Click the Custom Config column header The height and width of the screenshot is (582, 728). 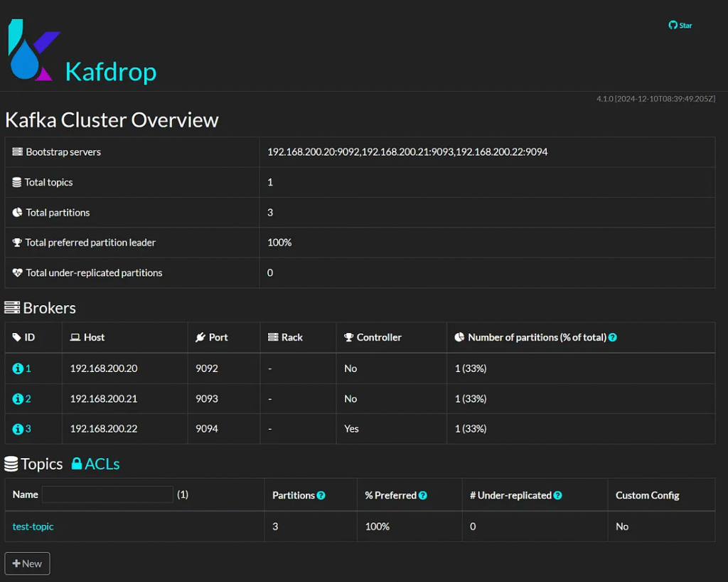pos(648,496)
